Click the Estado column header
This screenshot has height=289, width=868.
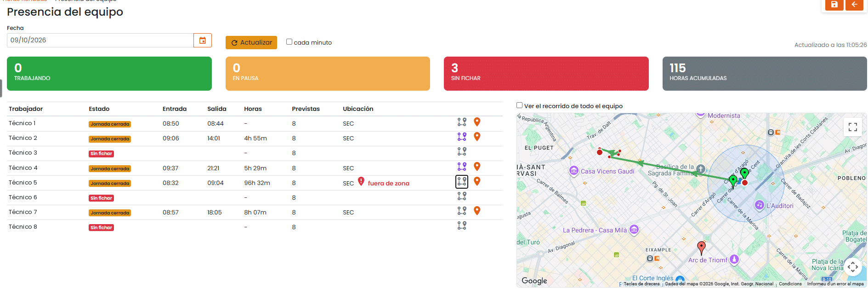pos(99,109)
